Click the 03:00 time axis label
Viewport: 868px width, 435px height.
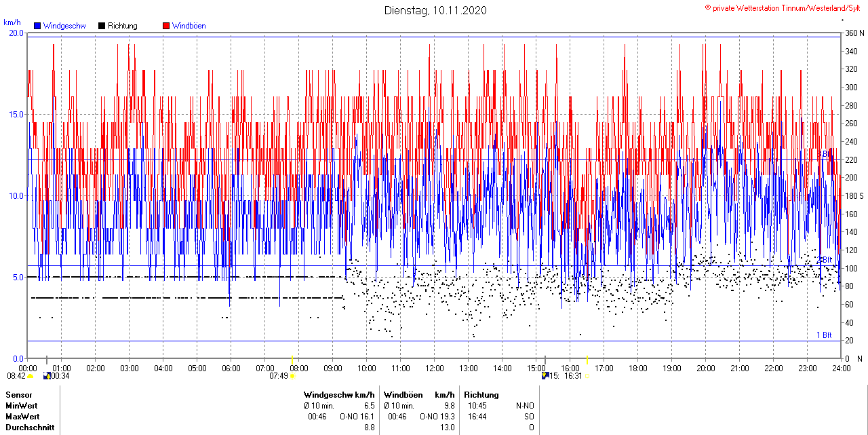coord(130,368)
